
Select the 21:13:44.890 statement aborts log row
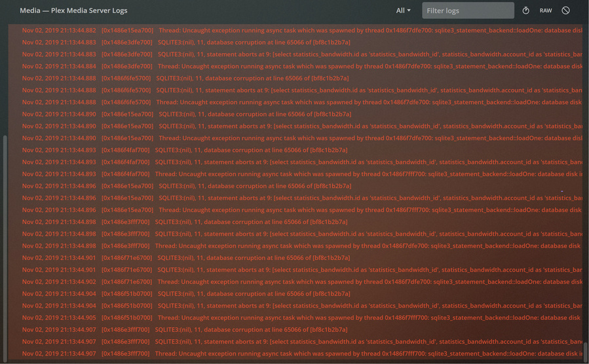click(x=295, y=126)
